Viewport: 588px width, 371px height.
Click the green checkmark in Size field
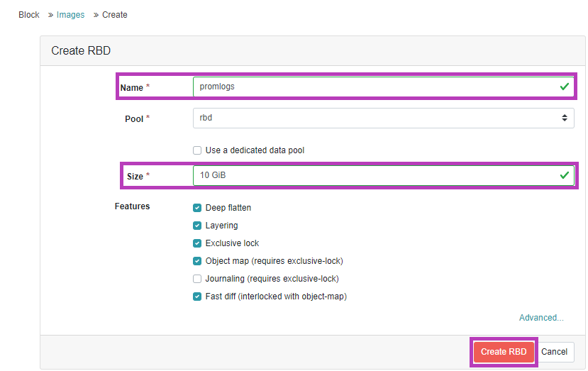tap(564, 175)
